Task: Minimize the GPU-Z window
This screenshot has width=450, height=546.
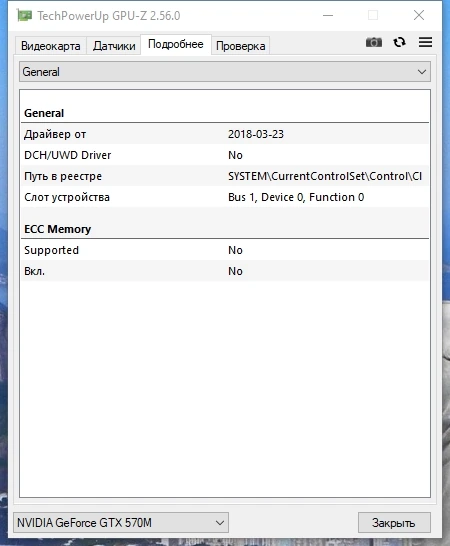Action: pos(328,15)
